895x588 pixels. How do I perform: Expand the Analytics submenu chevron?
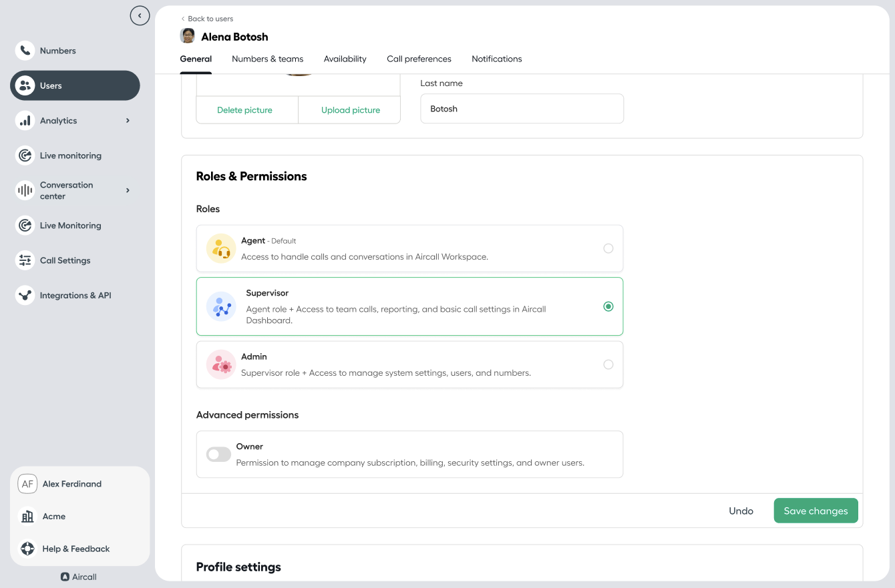128,121
